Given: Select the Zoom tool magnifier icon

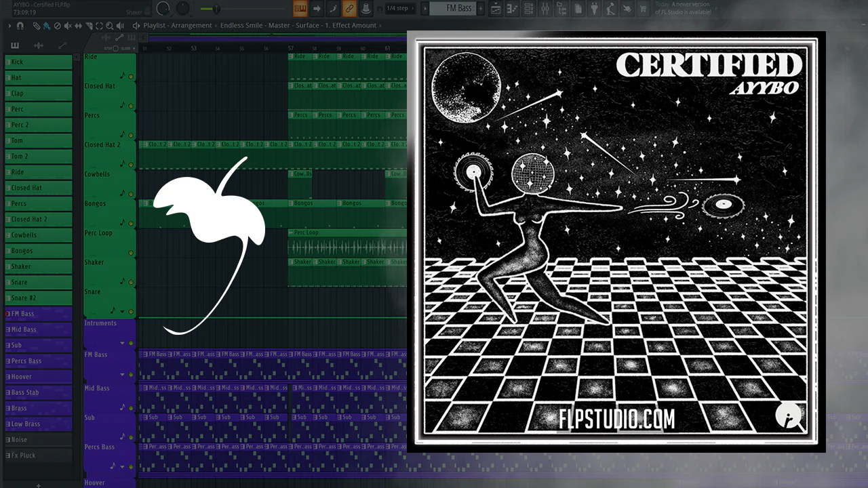Looking at the screenshot, I should [110, 26].
